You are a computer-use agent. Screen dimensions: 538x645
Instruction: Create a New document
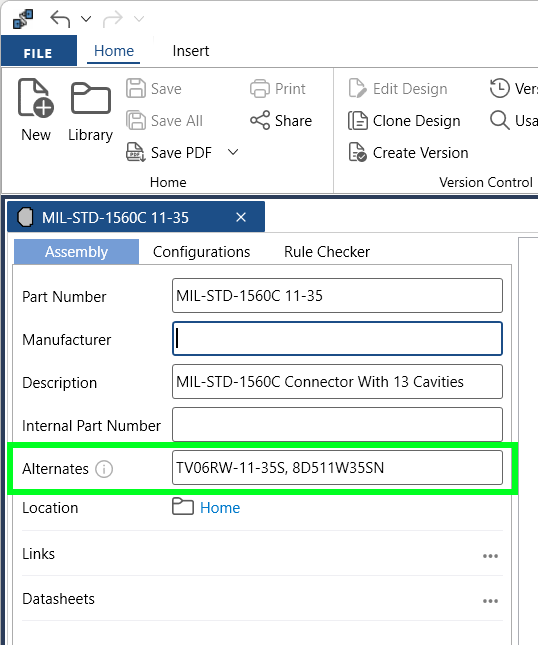click(36, 109)
